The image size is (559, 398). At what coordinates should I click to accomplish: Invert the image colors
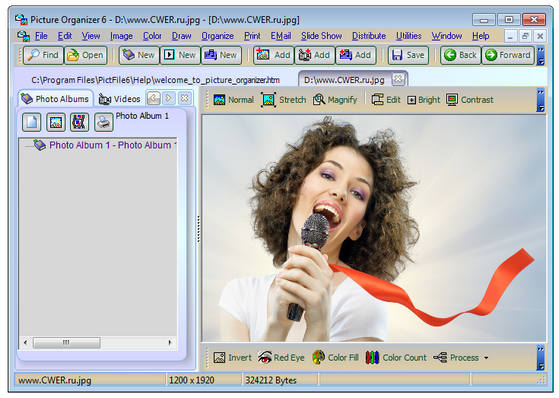[232, 357]
